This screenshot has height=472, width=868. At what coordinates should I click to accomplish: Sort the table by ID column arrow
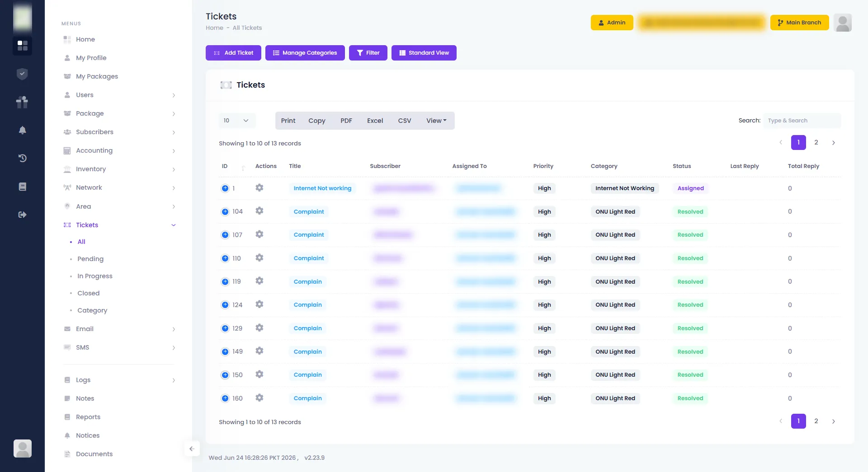(243, 167)
